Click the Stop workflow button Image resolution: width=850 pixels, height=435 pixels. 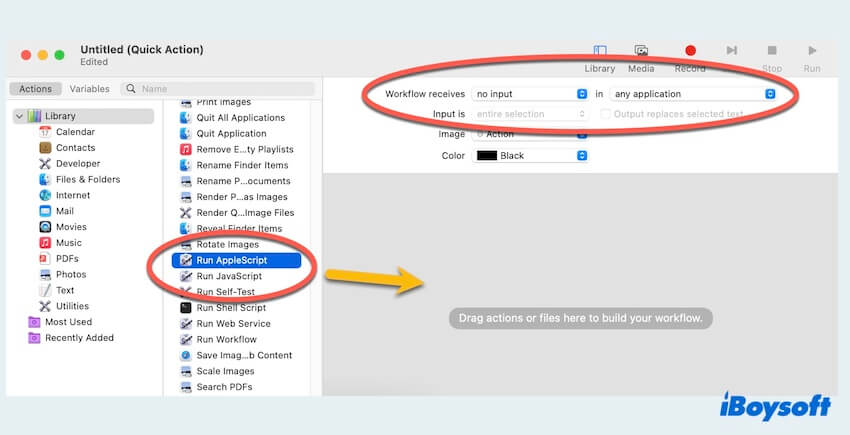[772, 59]
